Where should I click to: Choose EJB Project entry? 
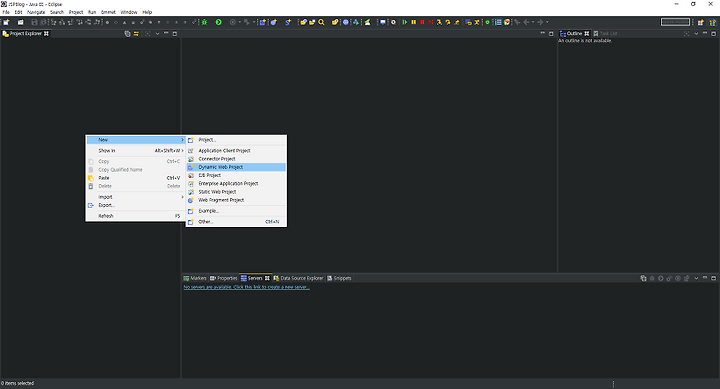point(236,175)
